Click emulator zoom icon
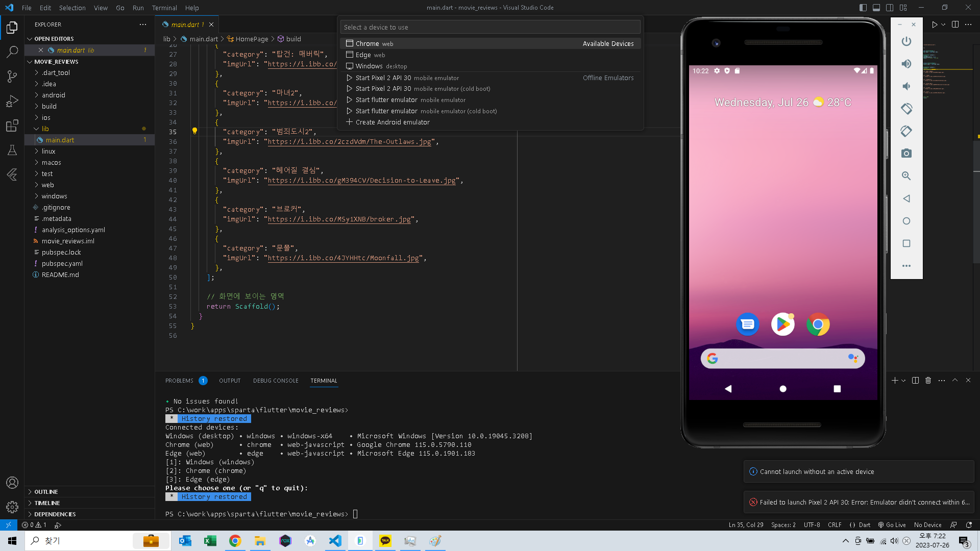 906,176
